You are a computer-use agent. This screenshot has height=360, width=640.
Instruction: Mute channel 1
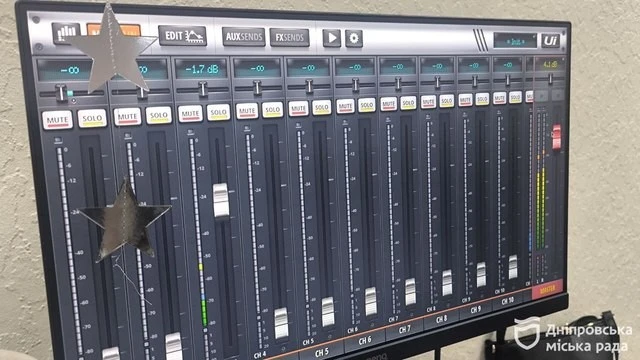click(x=58, y=120)
